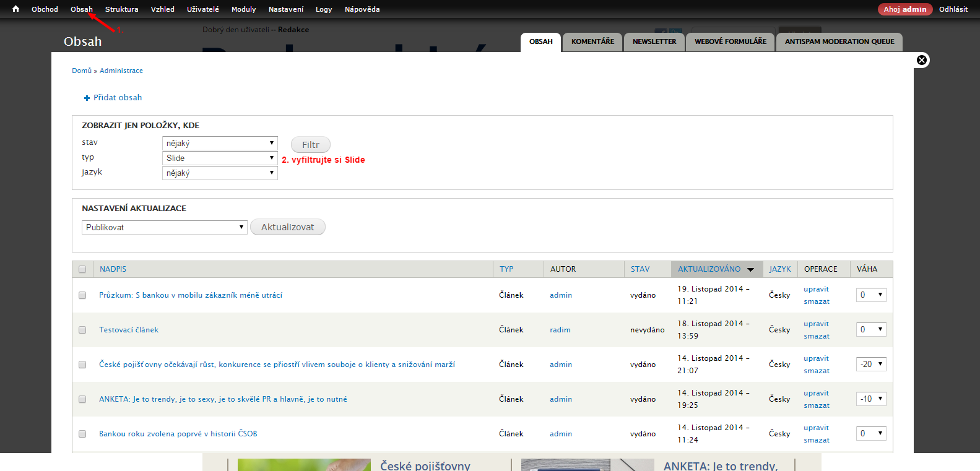Screen dimensions: 980x471
Task: Click the Přidat obsah link
Action: [x=118, y=98]
